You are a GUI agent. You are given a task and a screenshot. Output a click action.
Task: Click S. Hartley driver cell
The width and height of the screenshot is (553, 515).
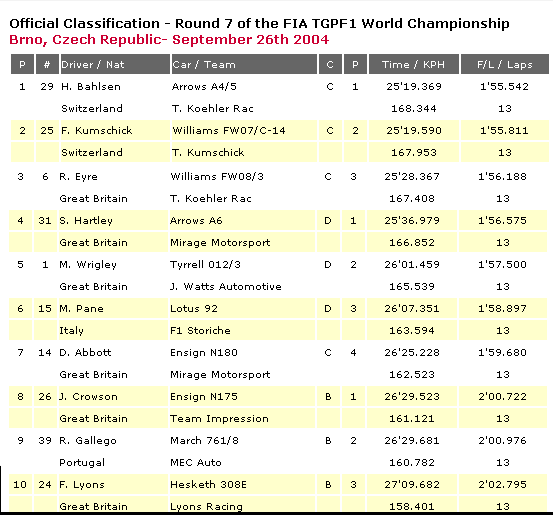coord(113,220)
